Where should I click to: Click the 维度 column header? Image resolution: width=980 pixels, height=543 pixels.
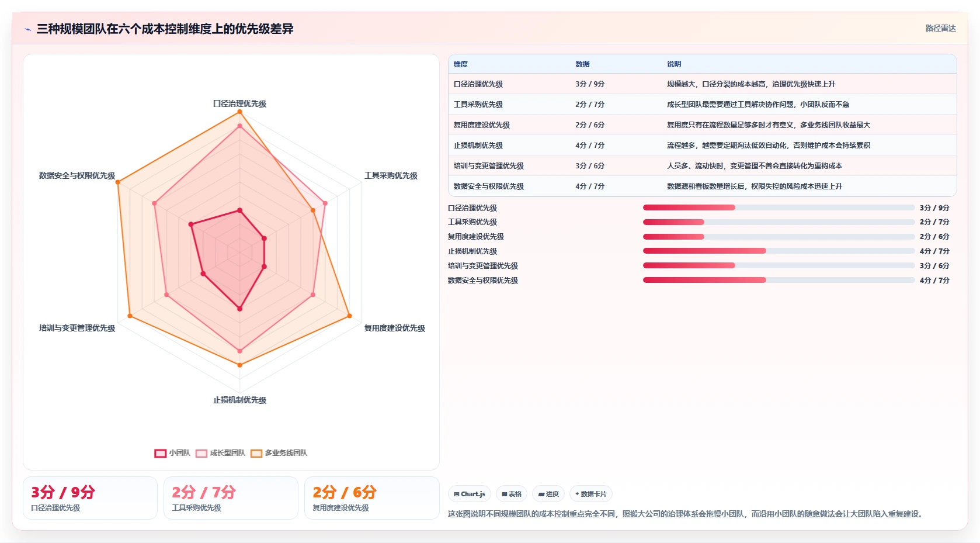click(461, 64)
